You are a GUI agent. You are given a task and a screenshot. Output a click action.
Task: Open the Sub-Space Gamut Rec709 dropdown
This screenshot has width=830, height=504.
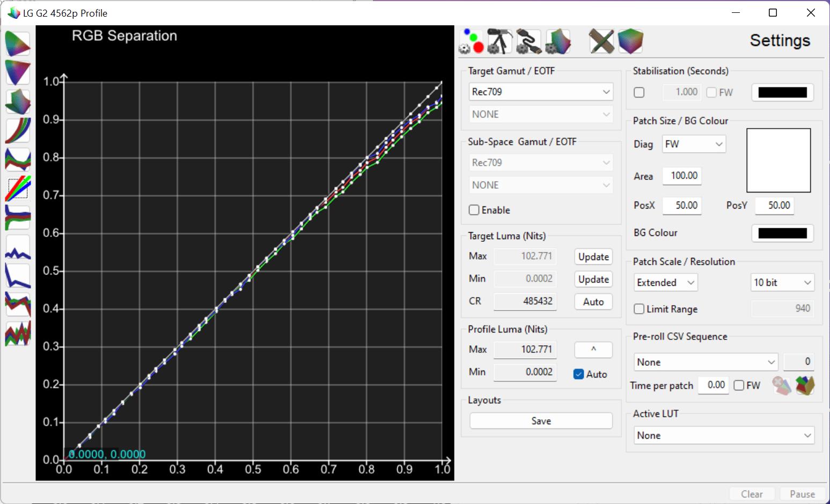pyautogui.click(x=541, y=162)
